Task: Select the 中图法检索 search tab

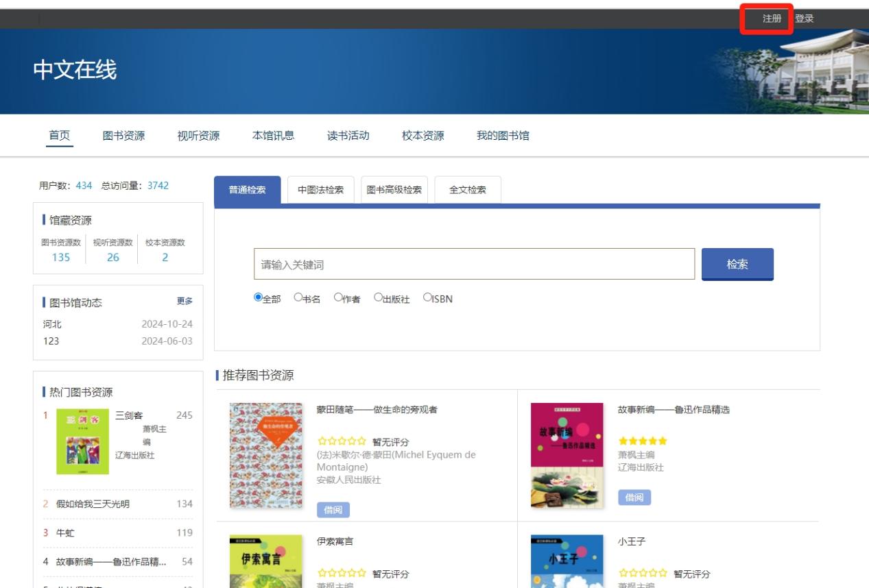Action: pos(320,190)
